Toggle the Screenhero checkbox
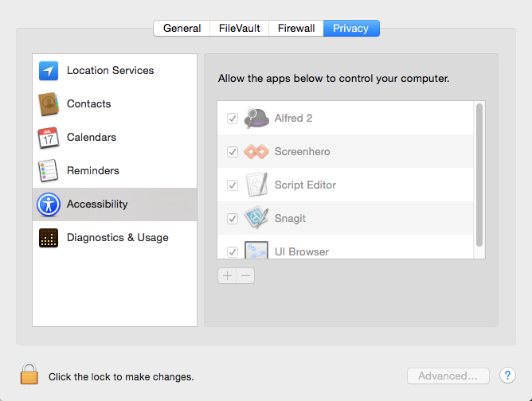Viewport: 532px width, 401px height. click(233, 151)
